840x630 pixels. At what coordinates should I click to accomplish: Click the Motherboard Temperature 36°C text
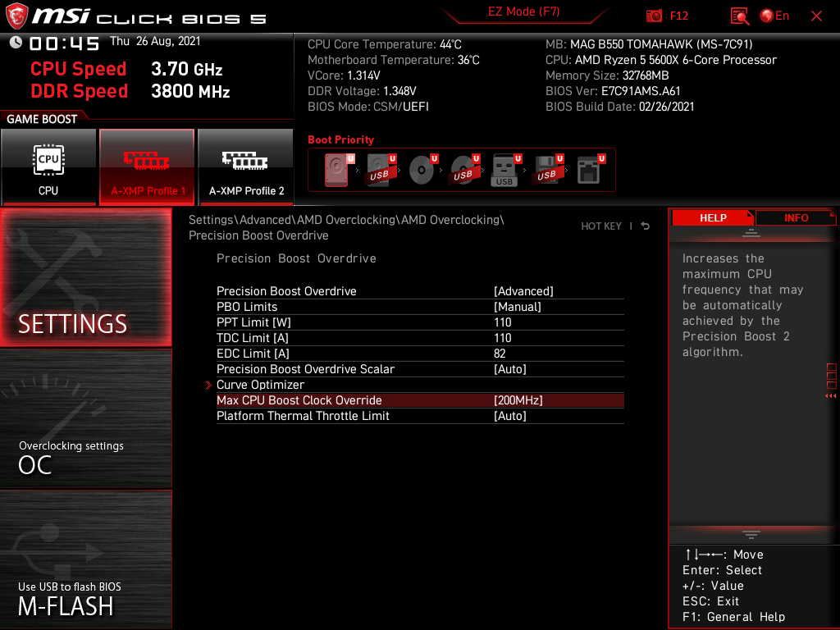coord(394,60)
